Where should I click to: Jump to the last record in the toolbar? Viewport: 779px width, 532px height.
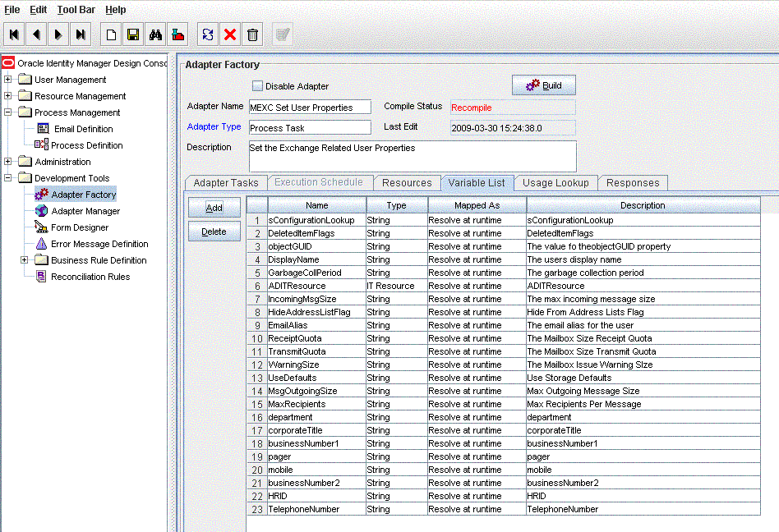click(80, 34)
